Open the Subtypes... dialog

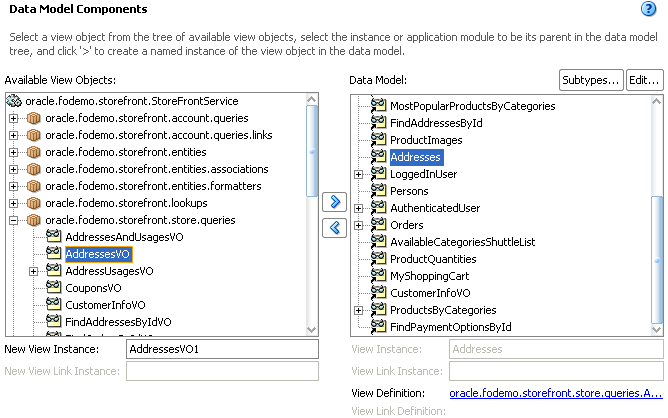tap(591, 80)
